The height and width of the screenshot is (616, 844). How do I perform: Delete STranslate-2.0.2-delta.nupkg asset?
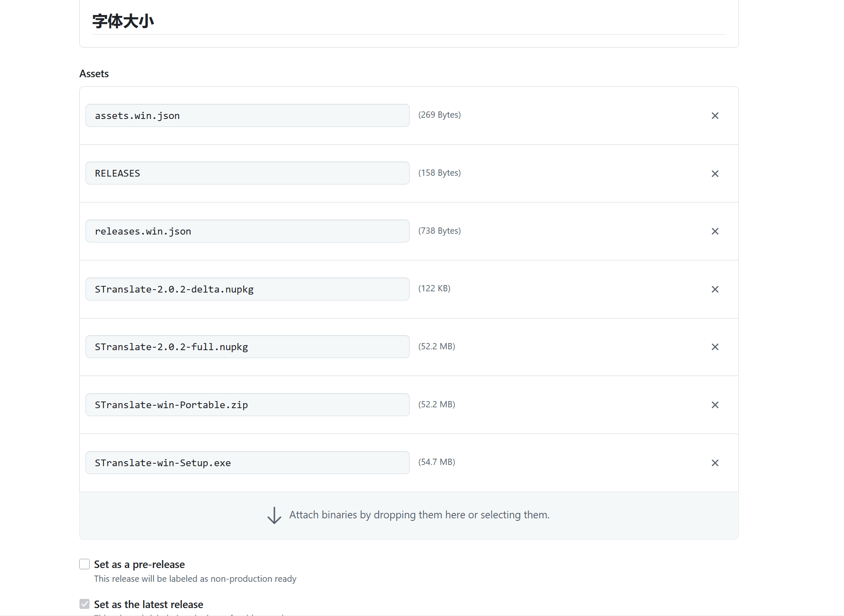pos(715,289)
